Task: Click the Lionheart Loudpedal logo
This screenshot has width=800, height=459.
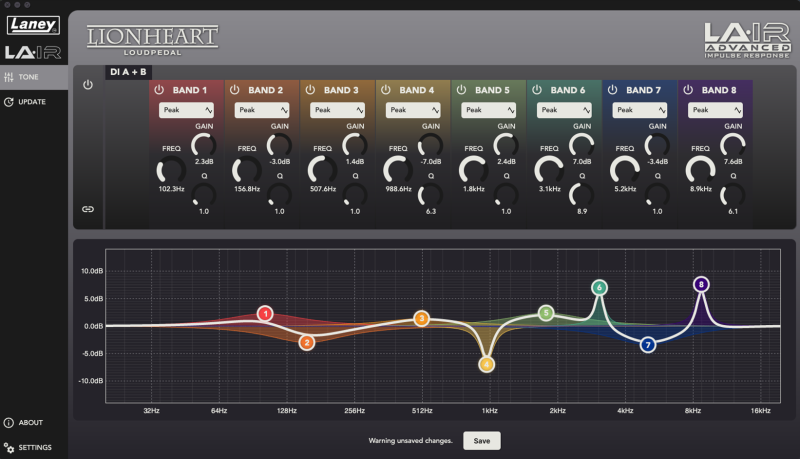Action: click(152, 40)
